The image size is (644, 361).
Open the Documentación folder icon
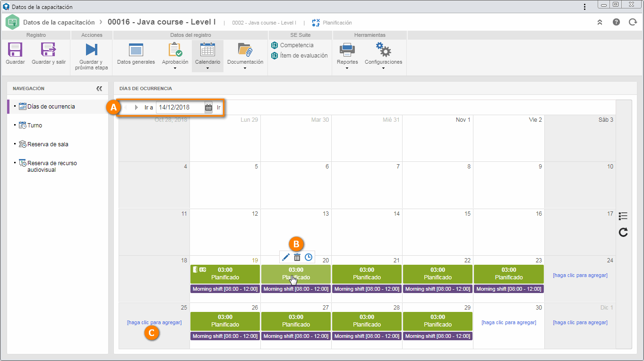tap(245, 50)
